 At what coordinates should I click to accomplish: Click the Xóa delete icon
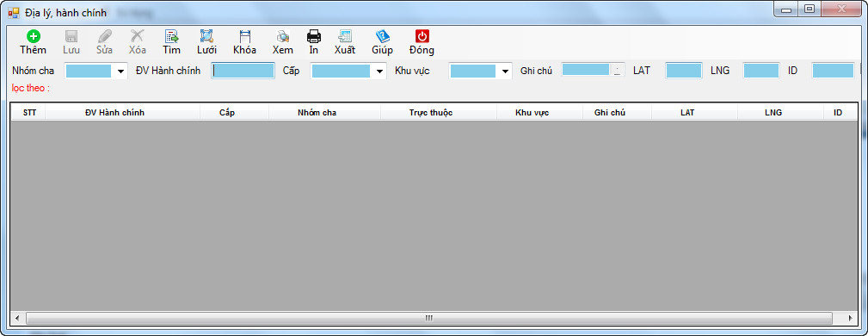(138, 36)
